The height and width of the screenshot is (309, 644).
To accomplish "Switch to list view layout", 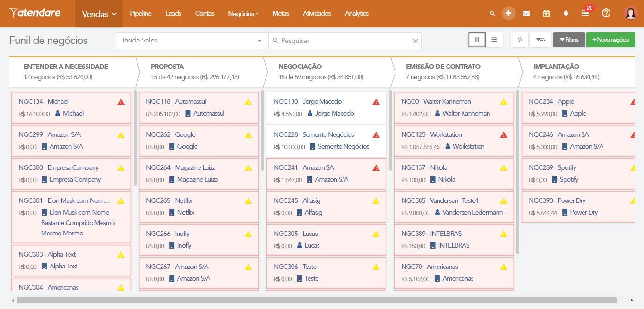I will tap(494, 40).
